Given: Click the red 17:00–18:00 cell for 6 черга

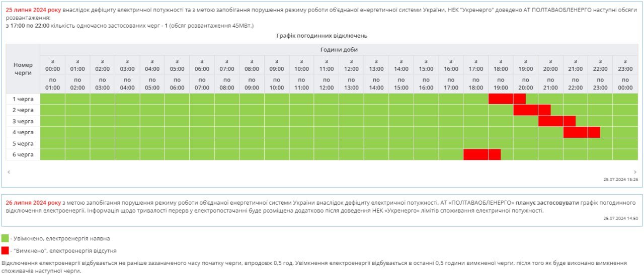Looking at the screenshot, I should (x=475, y=154).
